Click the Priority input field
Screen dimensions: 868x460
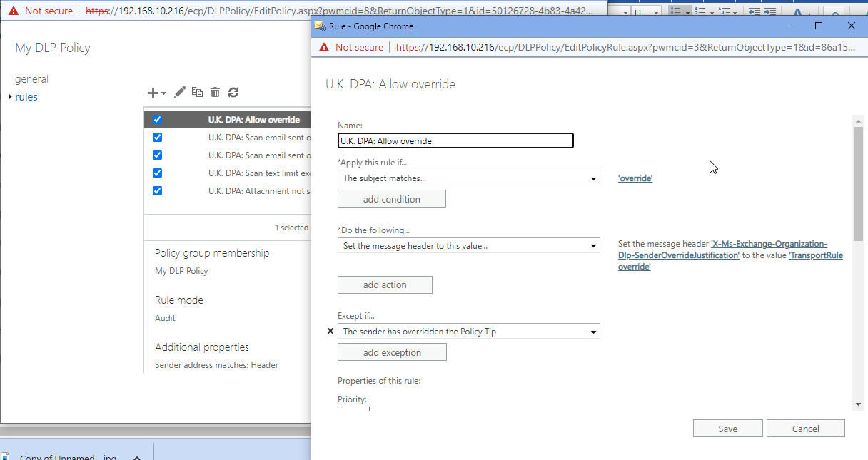click(x=354, y=408)
